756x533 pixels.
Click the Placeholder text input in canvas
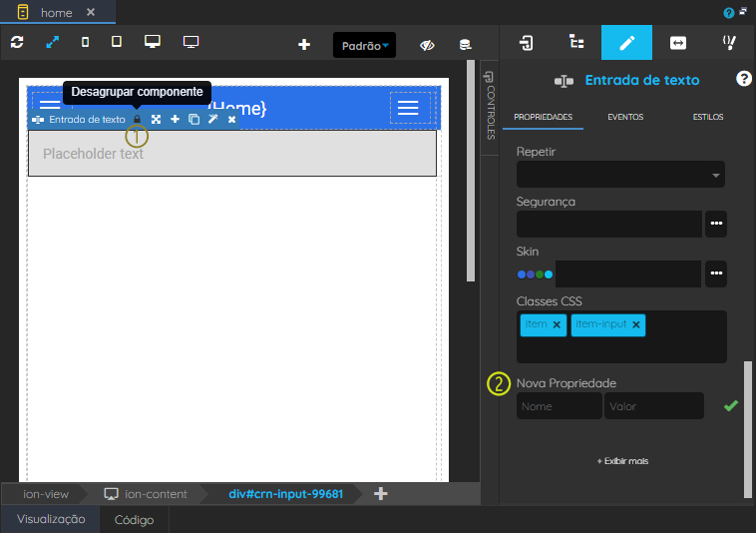[232, 154]
